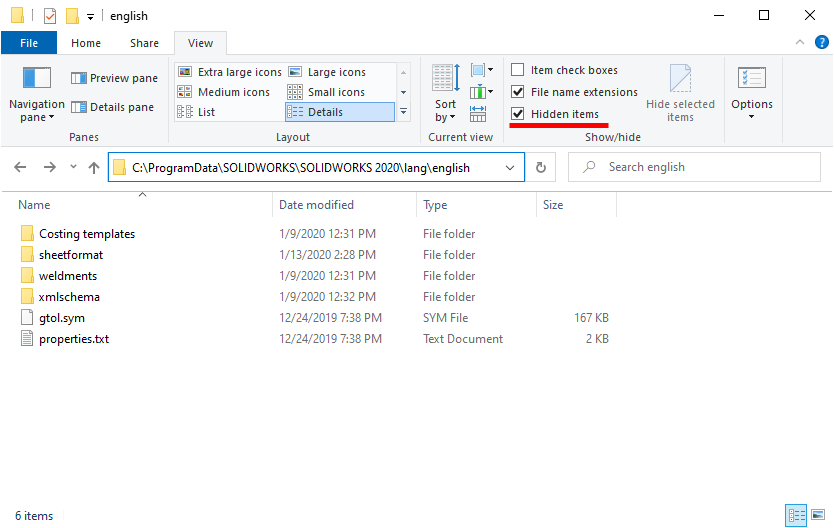Open the Navigation pane menu

[x=37, y=94]
